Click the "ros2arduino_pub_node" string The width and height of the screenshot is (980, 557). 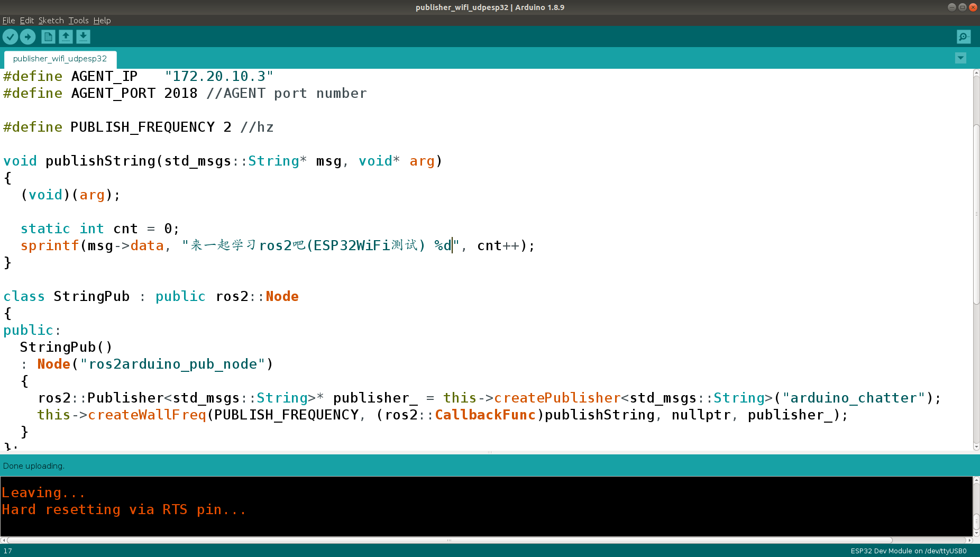[x=173, y=364]
